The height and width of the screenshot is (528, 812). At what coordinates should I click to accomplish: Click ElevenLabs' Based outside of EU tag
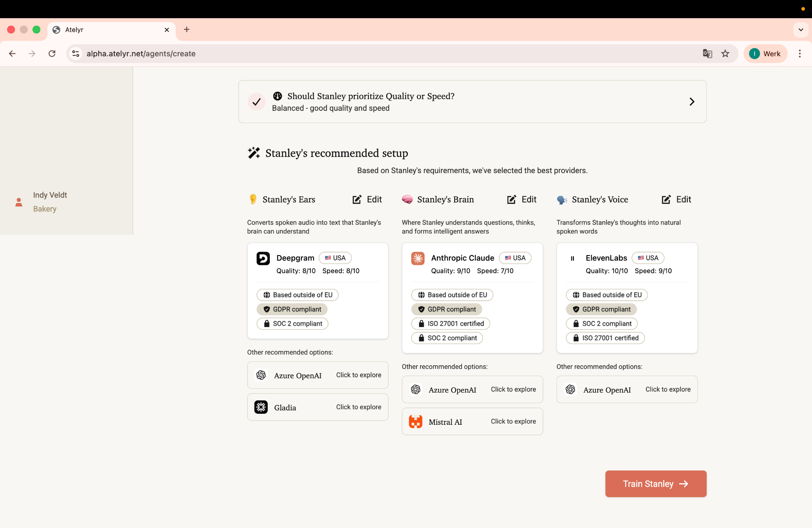[x=607, y=295]
